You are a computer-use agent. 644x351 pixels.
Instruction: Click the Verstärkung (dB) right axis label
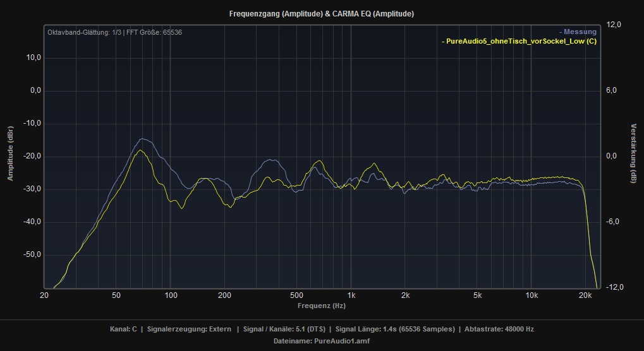pos(634,154)
